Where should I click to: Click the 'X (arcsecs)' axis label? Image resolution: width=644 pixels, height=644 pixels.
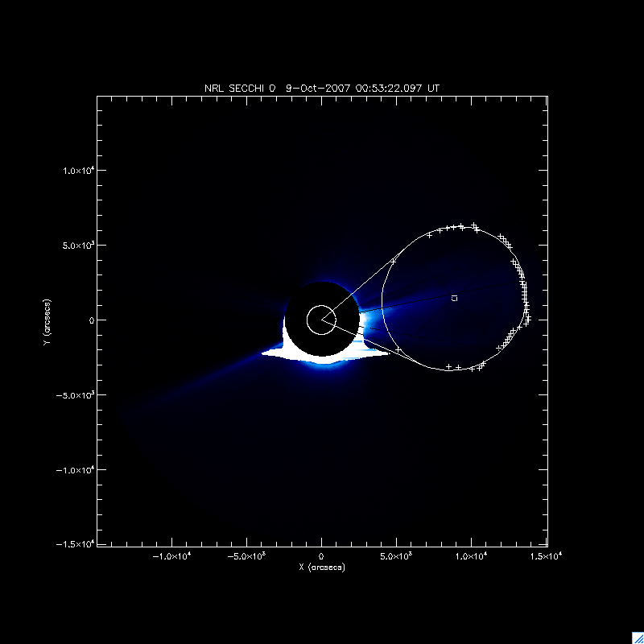pyautogui.click(x=322, y=567)
